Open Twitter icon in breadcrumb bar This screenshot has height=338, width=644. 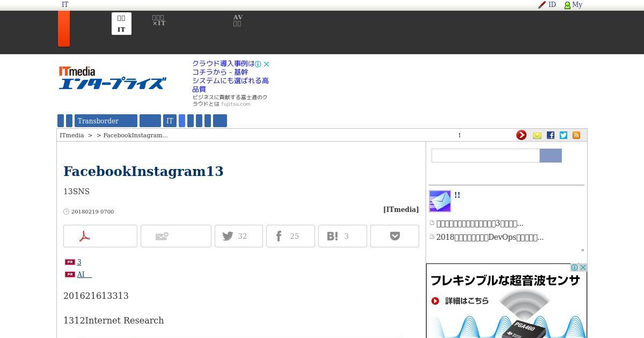click(x=563, y=135)
